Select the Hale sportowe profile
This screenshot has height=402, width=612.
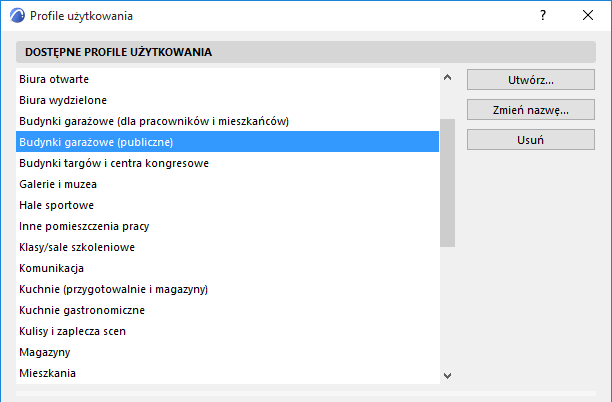[228, 205]
